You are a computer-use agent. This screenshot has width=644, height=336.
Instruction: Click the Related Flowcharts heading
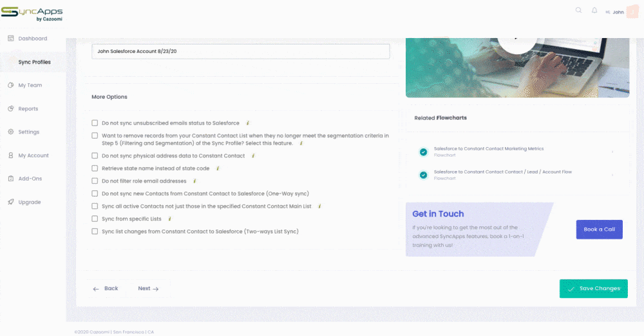click(x=440, y=117)
